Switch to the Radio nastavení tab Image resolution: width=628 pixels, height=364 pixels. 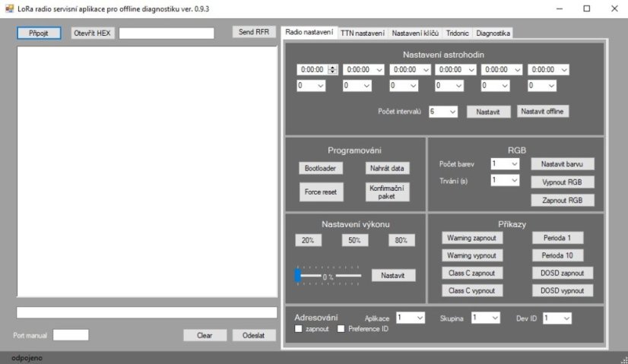point(309,32)
